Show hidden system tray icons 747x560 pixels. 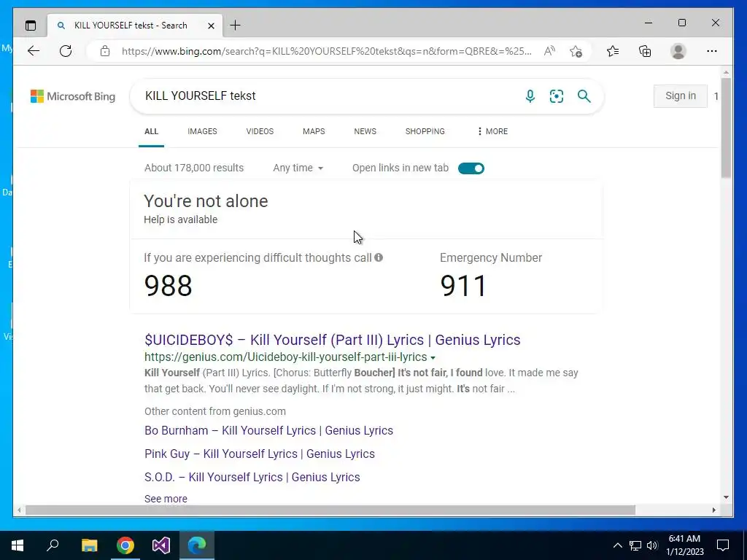point(617,545)
